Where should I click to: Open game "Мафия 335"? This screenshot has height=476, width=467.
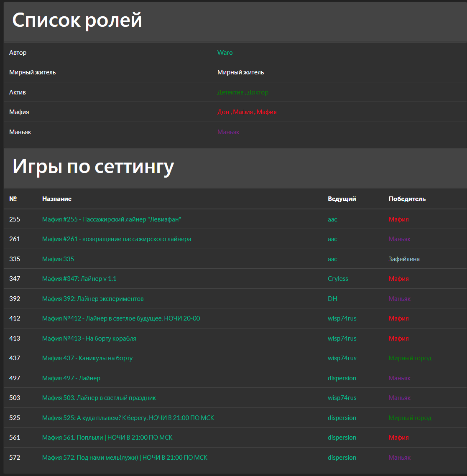point(58,259)
